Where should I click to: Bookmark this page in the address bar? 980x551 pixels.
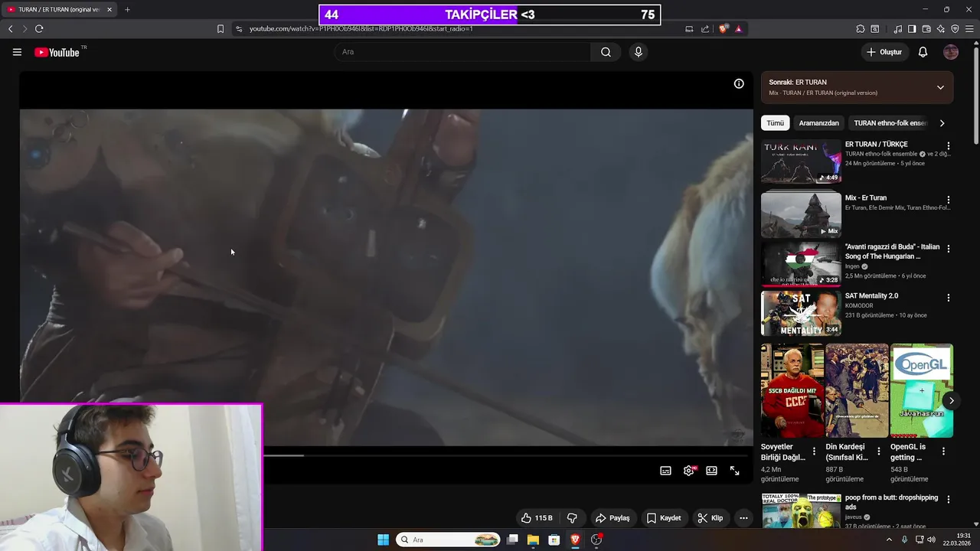(220, 29)
